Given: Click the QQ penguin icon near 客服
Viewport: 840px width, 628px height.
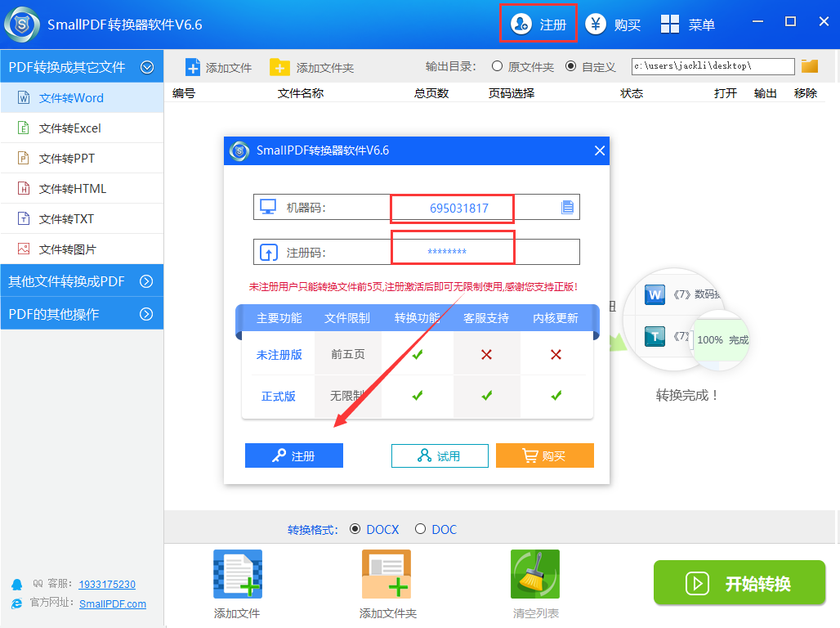Looking at the screenshot, I should 17,585.
